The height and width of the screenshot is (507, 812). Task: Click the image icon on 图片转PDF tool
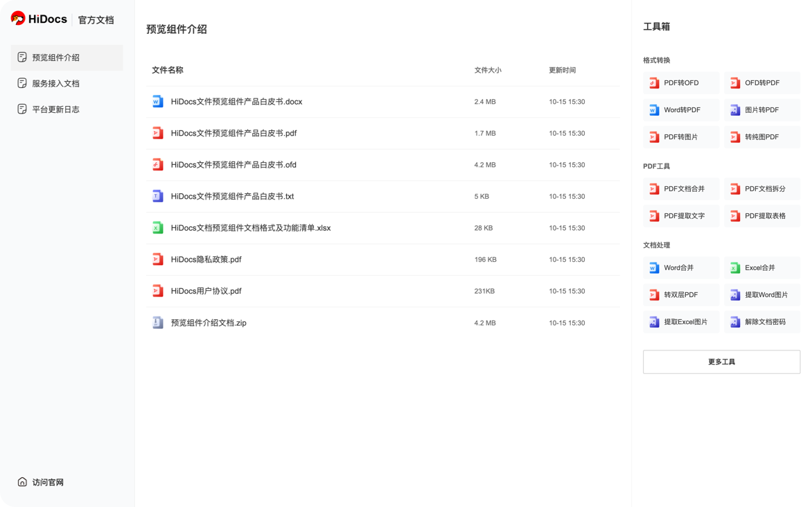735,110
